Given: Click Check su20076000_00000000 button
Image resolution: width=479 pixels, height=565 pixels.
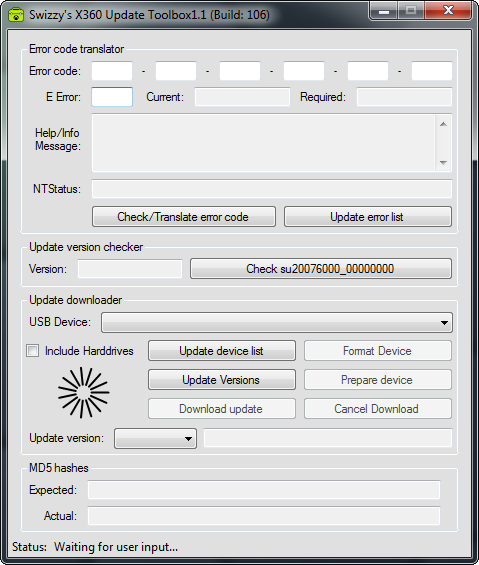Looking at the screenshot, I should [321, 268].
